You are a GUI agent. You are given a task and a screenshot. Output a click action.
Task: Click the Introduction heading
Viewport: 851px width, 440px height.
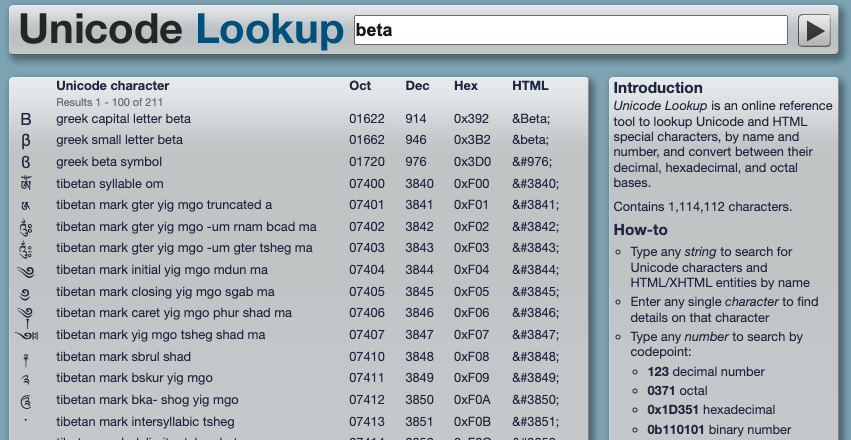pyautogui.click(x=658, y=88)
